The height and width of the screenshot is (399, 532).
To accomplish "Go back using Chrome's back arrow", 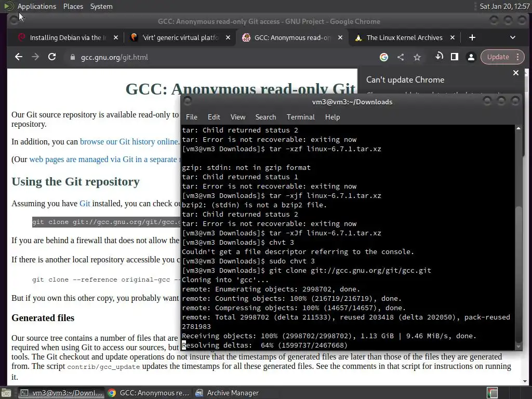I will 19,57.
